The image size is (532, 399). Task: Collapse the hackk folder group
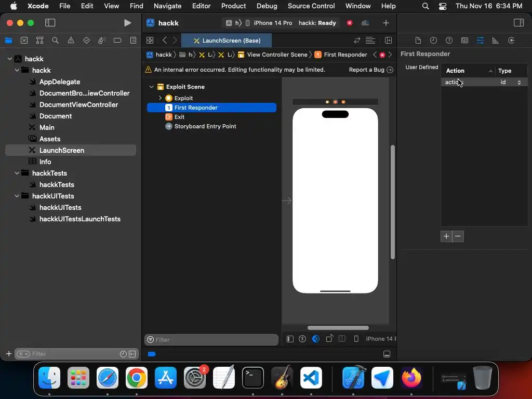tap(17, 70)
